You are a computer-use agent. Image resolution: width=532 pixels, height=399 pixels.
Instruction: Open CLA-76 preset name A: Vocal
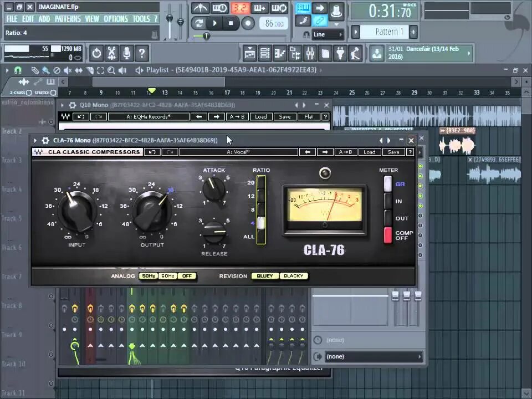coord(238,152)
